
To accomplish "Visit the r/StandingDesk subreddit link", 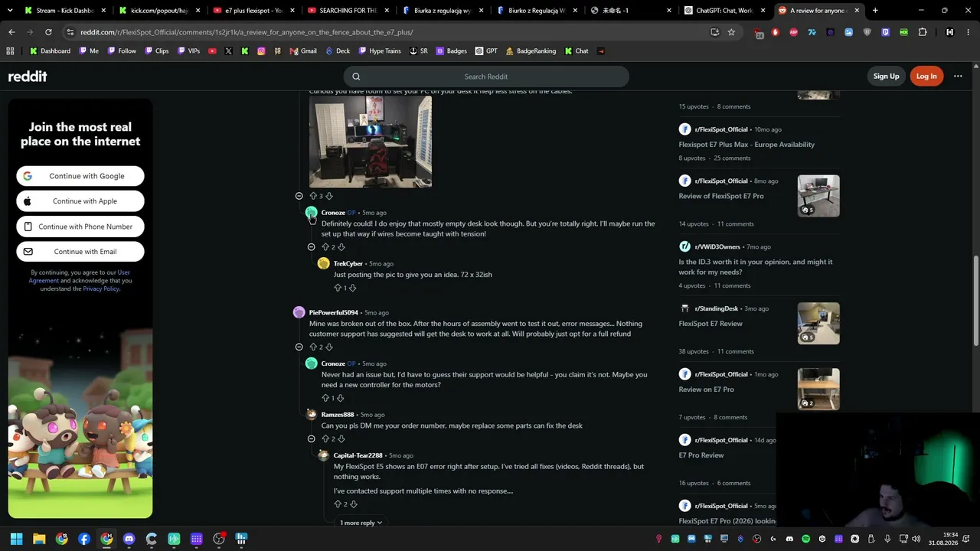I will pyautogui.click(x=717, y=308).
